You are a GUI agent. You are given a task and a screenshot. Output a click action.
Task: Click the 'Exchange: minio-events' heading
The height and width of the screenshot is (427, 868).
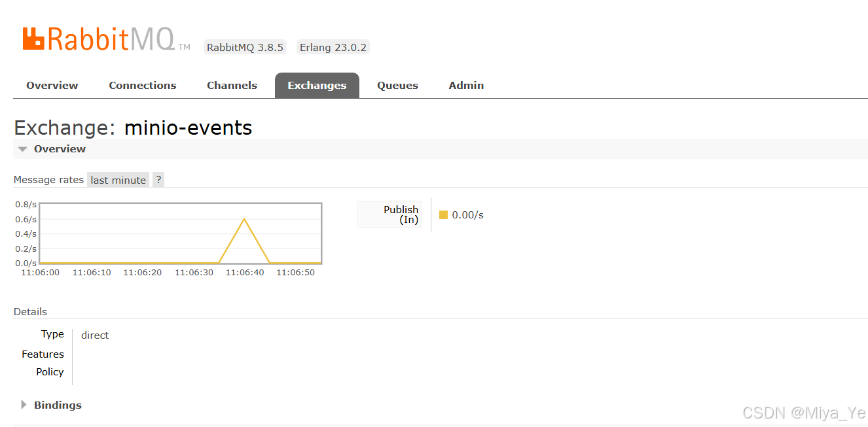133,128
